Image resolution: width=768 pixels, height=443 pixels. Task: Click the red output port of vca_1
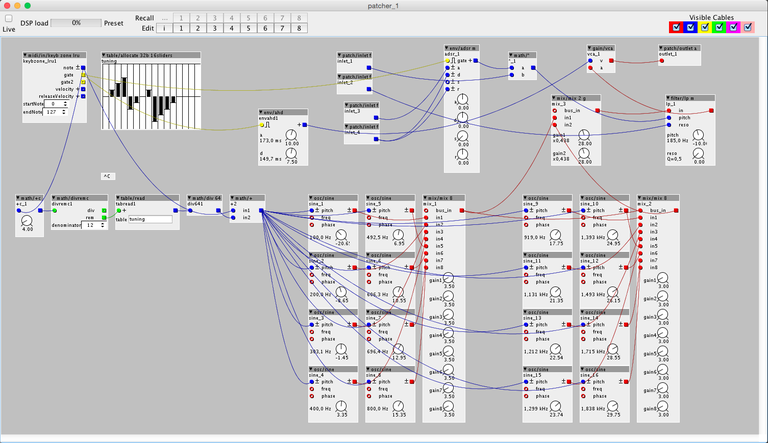tap(611, 61)
